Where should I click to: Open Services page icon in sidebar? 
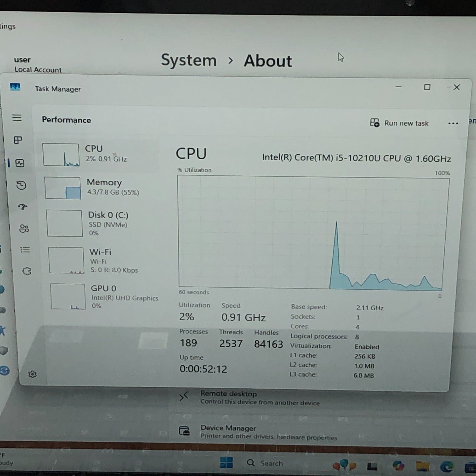pyautogui.click(x=27, y=271)
